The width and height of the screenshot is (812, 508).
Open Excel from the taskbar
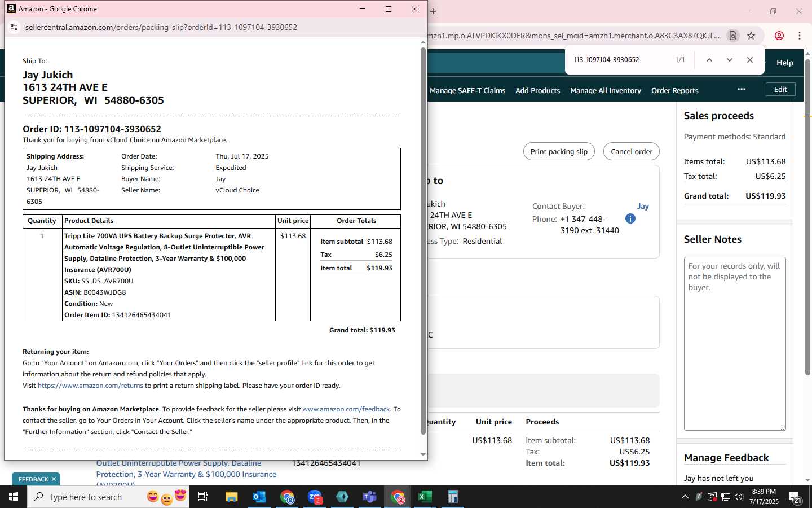pos(425,497)
